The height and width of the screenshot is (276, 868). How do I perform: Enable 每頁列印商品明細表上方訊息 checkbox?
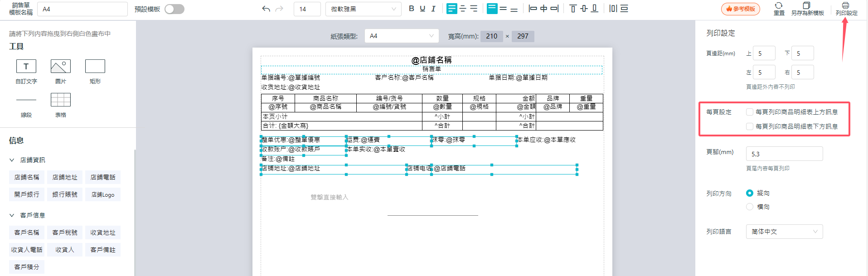750,112
